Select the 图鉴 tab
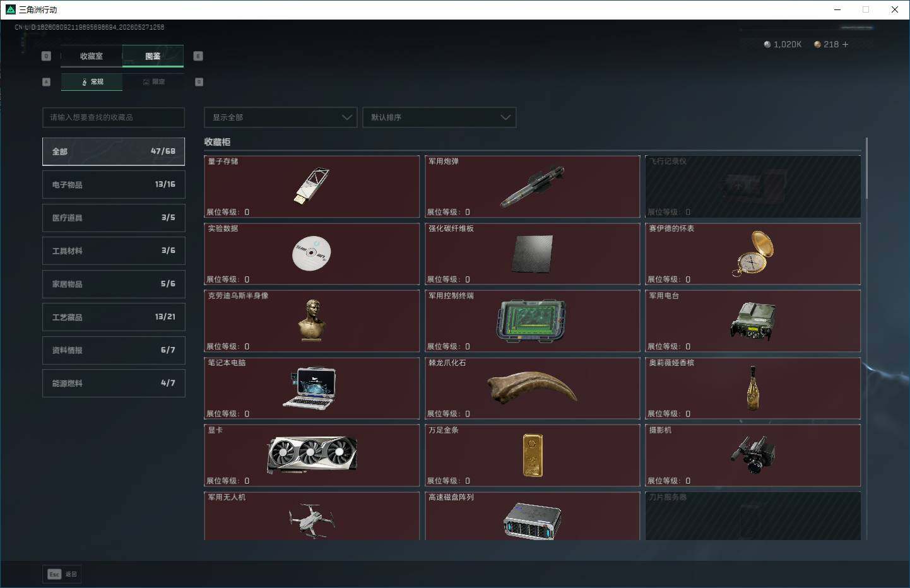The width and height of the screenshot is (910, 588). tap(153, 56)
